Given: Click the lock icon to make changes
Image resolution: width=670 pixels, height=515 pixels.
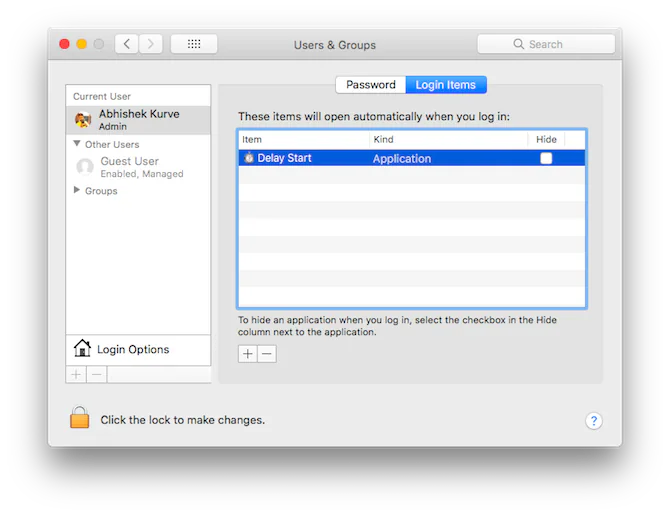Looking at the screenshot, I should coord(79,417).
